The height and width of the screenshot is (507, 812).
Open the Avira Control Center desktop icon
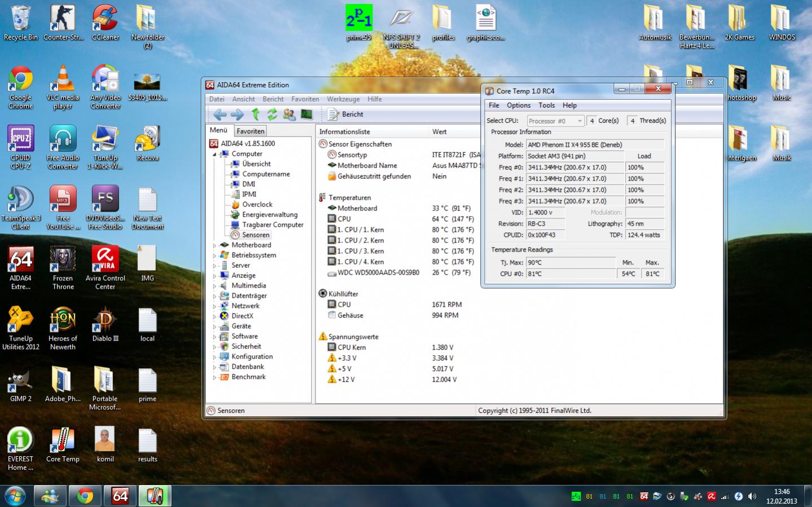point(106,268)
